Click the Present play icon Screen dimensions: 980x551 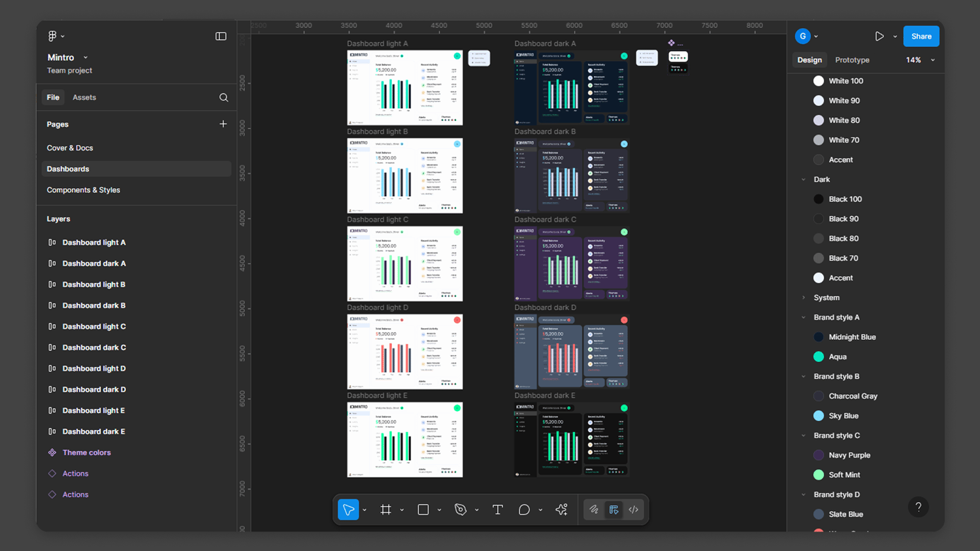pyautogui.click(x=879, y=36)
